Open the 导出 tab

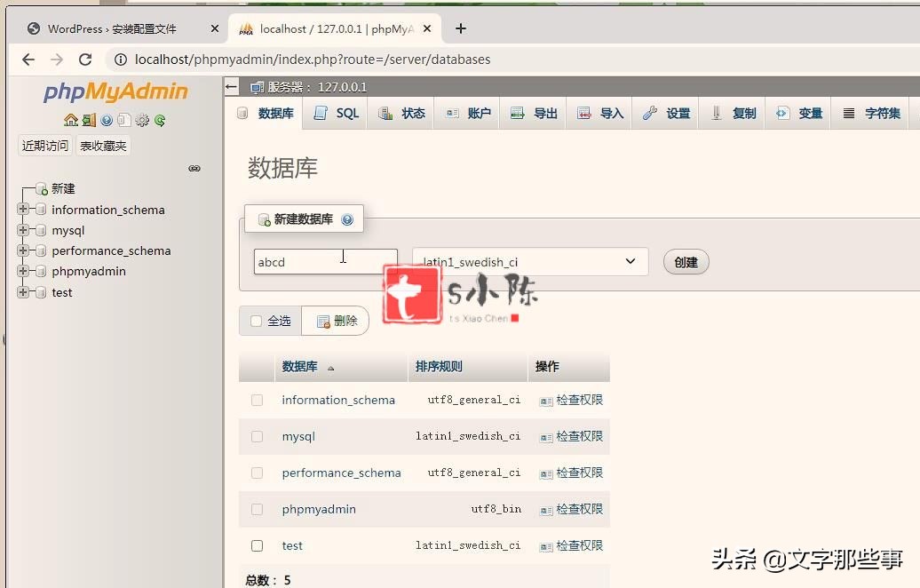[x=534, y=114]
